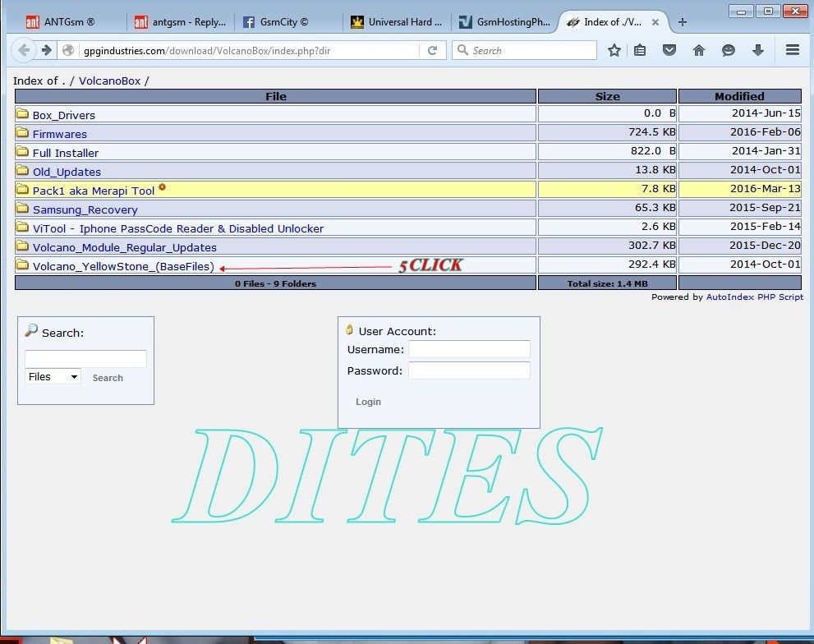Go forward with the browser forward arrow
This screenshot has height=644, width=814.
(46, 50)
